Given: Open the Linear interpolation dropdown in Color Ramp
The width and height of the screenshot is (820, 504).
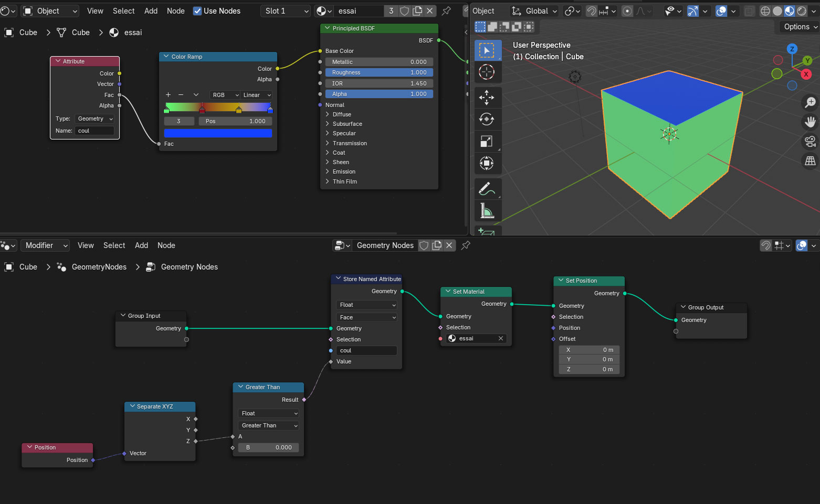Looking at the screenshot, I should pyautogui.click(x=257, y=95).
